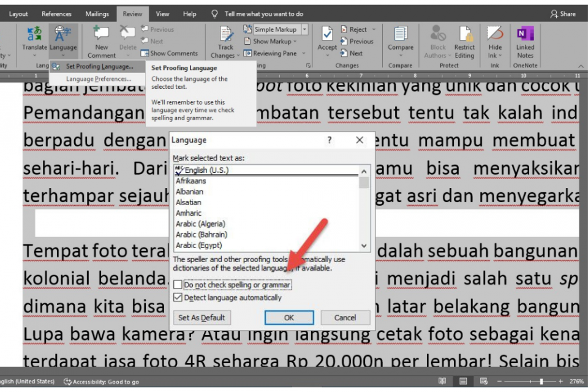Click Block Authors
This screenshot has height=392, width=588.
tap(437, 42)
